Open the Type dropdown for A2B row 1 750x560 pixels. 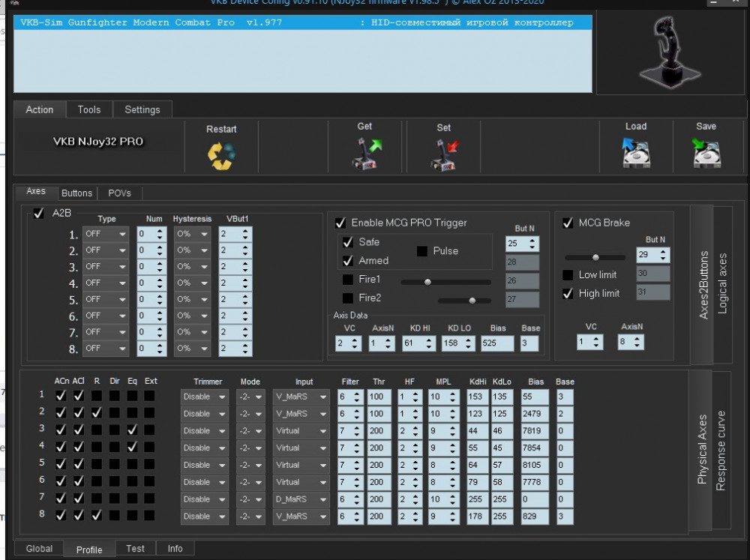(x=105, y=234)
